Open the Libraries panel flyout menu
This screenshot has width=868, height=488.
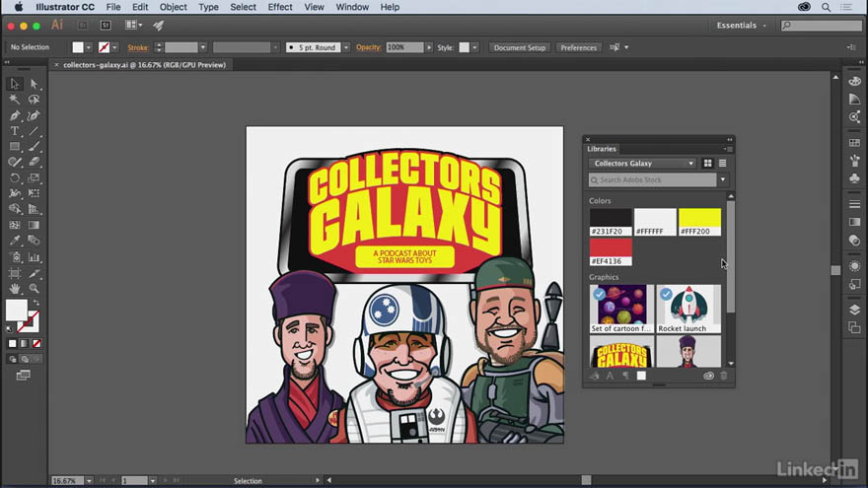click(x=729, y=149)
